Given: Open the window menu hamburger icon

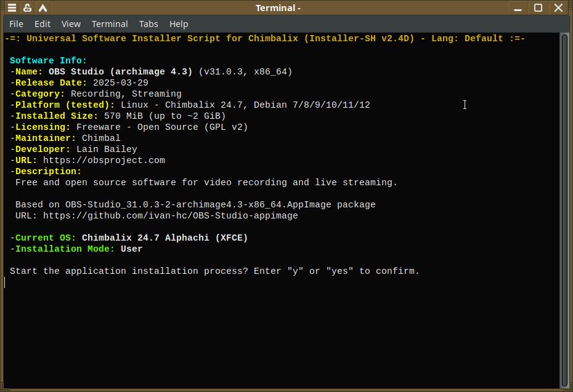Looking at the screenshot, I should (12, 8).
